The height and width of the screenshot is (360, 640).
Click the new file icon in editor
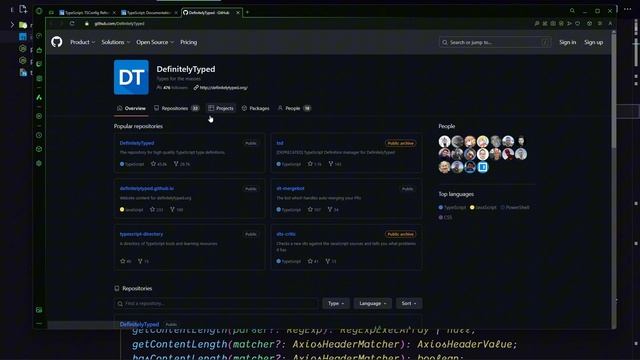[23, 9]
